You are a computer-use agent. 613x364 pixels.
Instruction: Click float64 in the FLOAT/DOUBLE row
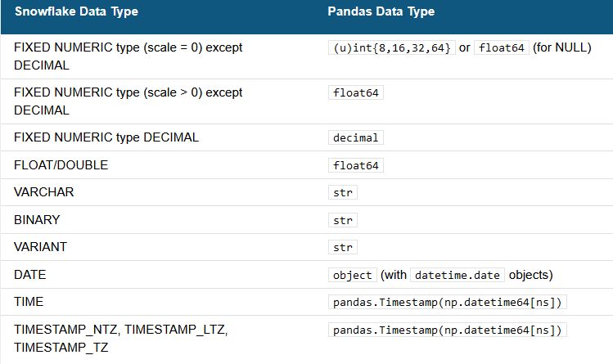click(356, 165)
